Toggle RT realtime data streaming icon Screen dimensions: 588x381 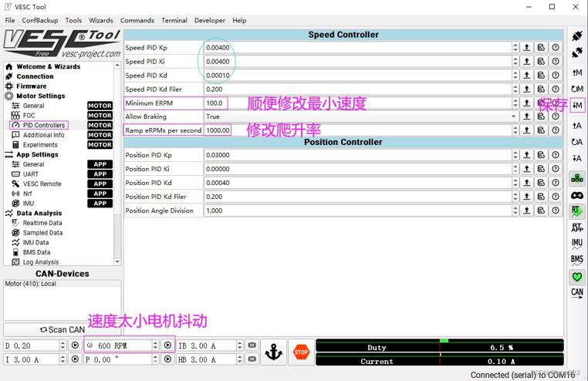coord(576,211)
